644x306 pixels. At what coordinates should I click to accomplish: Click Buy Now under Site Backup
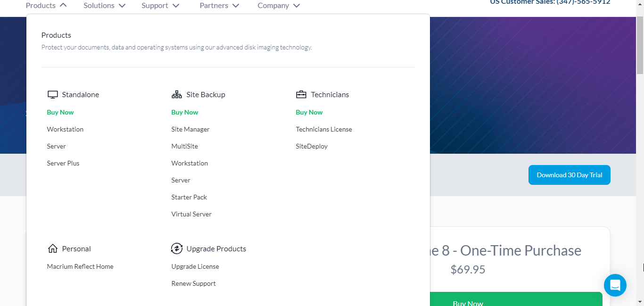pyautogui.click(x=185, y=112)
